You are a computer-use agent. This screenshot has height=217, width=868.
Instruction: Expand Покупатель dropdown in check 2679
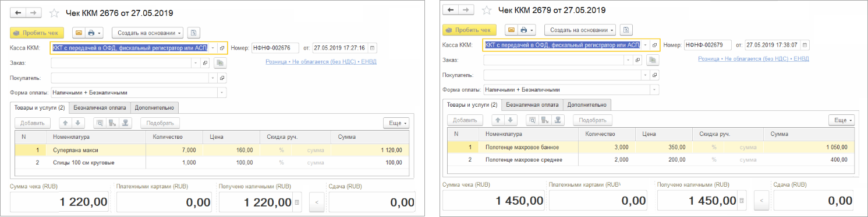[646, 75]
